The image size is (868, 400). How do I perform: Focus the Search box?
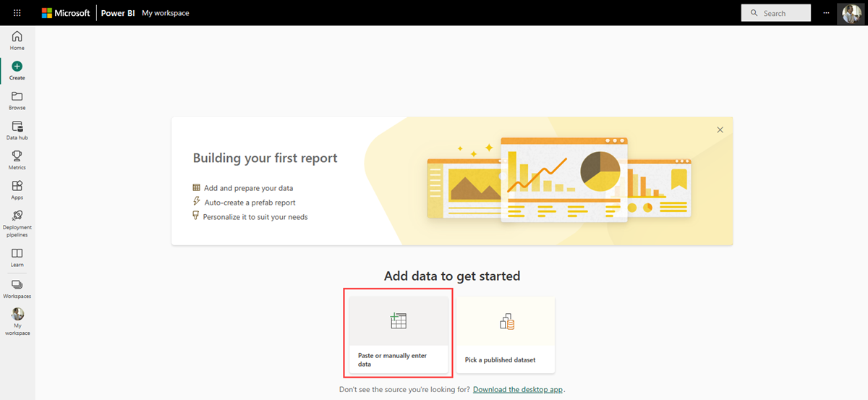[776, 13]
